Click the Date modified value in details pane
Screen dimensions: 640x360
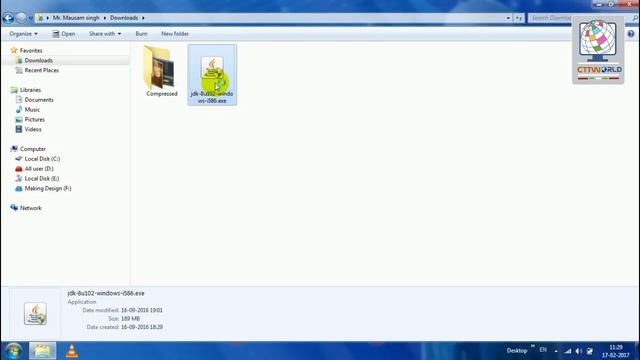tap(142, 310)
